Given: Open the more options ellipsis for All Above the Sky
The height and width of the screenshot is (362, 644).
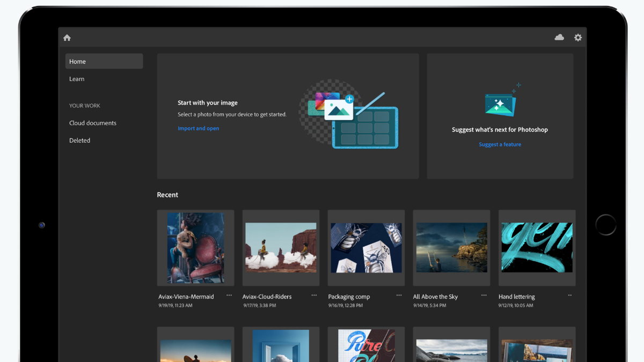Looking at the screenshot, I should tap(485, 294).
